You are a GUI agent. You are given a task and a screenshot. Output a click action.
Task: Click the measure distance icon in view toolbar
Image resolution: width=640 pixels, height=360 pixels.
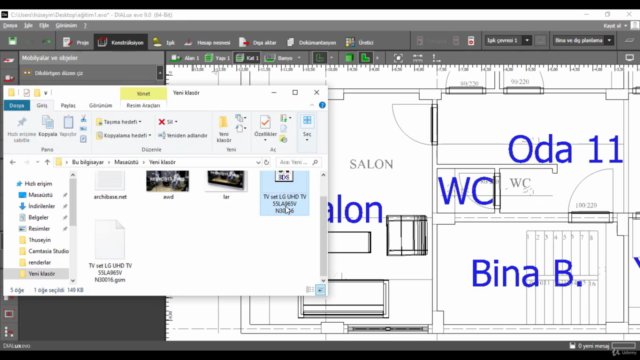418,58
